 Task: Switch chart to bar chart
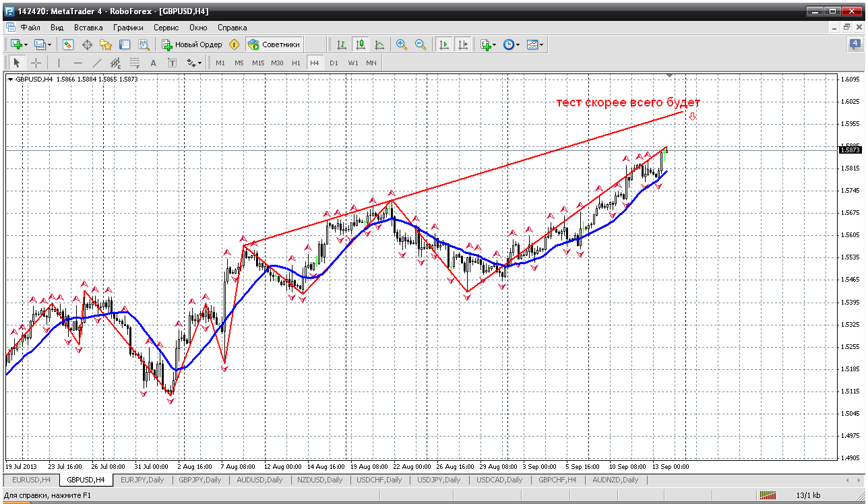coord(342,44)
